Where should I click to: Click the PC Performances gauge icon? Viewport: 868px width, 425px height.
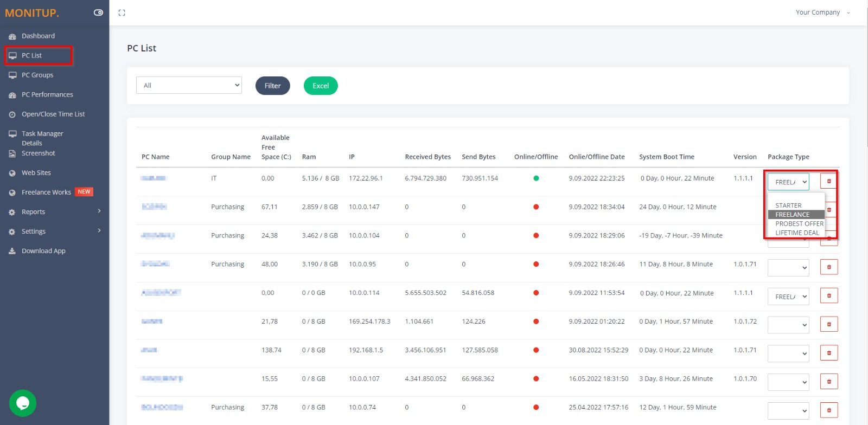click(12, 95)
